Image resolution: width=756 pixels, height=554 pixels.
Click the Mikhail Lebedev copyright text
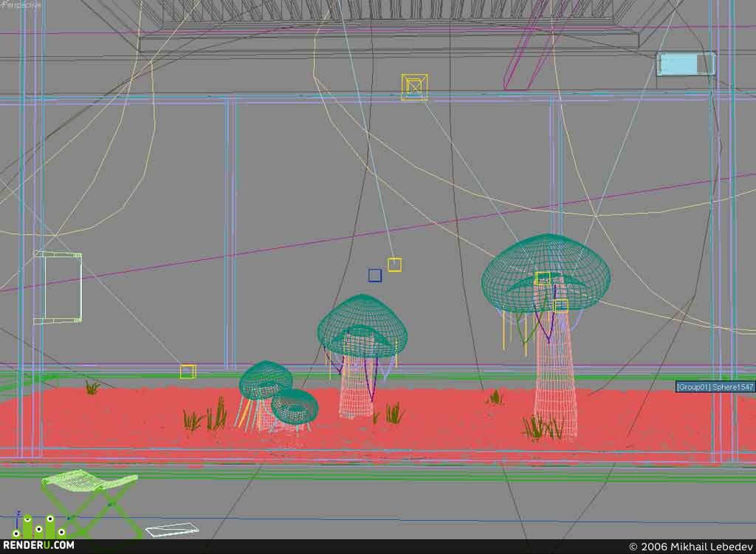click(x=691, y=547)
